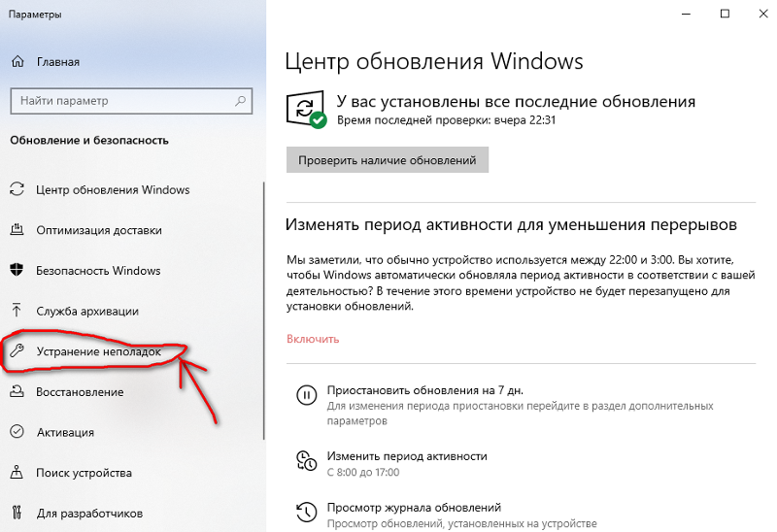Click heading Центр обновления Windows
The height and width of the screenshot is (532, 777).
[434, 61]
